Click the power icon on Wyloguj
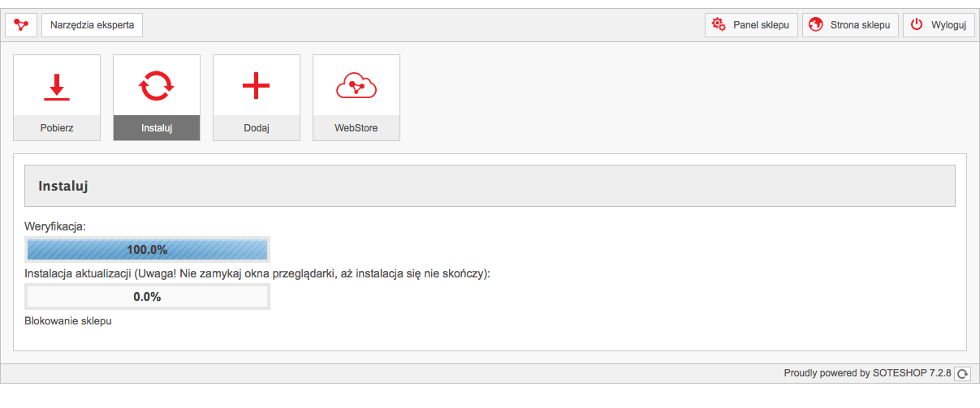 [917, 24]
